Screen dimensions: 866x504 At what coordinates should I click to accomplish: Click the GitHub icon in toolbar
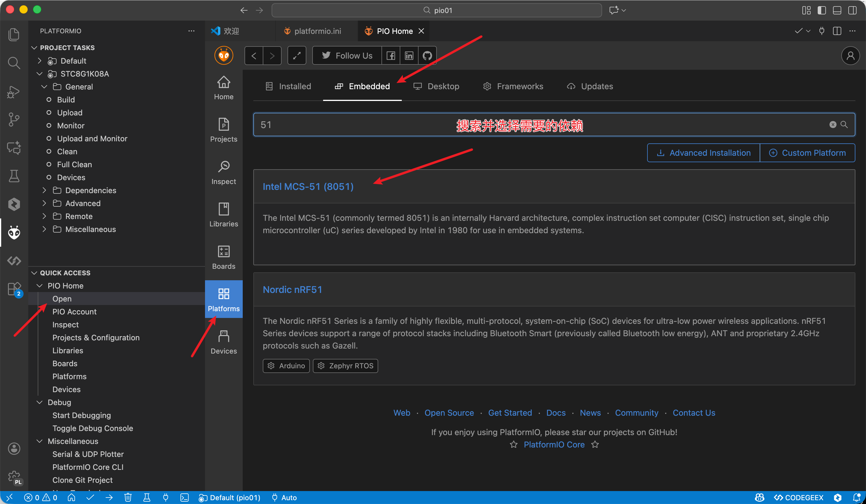[x=427, y=56]
